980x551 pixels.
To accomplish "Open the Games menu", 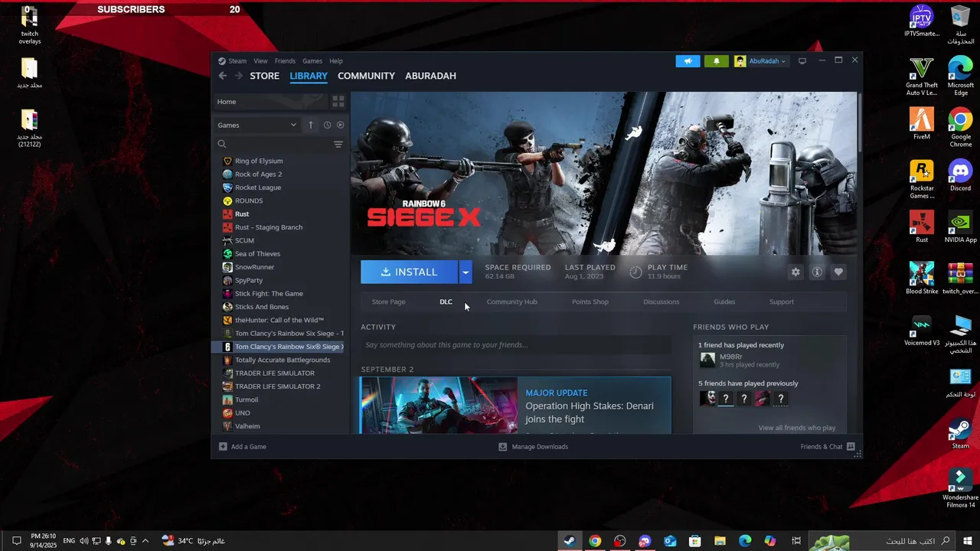I will [312, 61].
